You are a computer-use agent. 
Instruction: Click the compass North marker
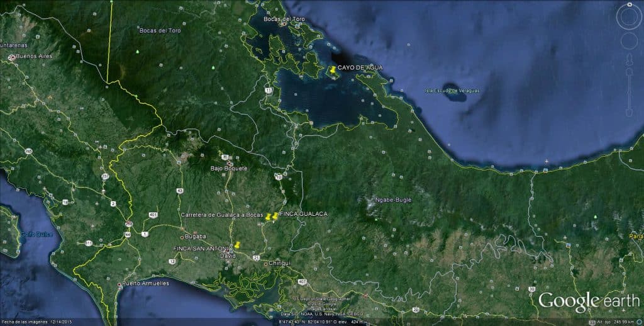tap(629, 4)
